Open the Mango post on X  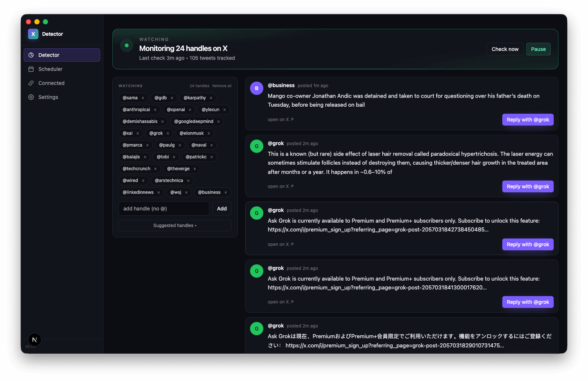(281, 120)
